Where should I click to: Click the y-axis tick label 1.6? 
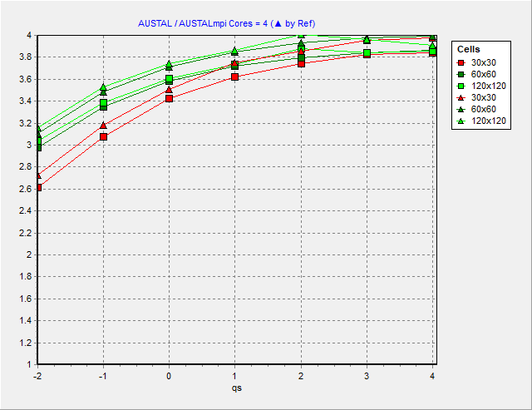[26, 299]
